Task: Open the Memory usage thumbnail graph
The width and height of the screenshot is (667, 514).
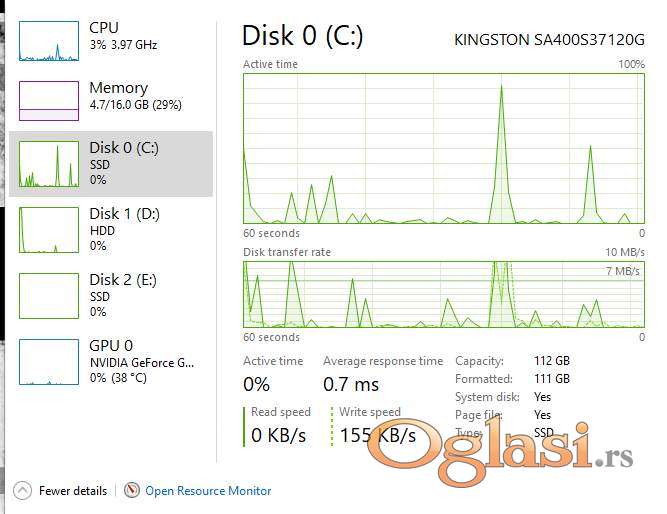Action: point(48,98)
